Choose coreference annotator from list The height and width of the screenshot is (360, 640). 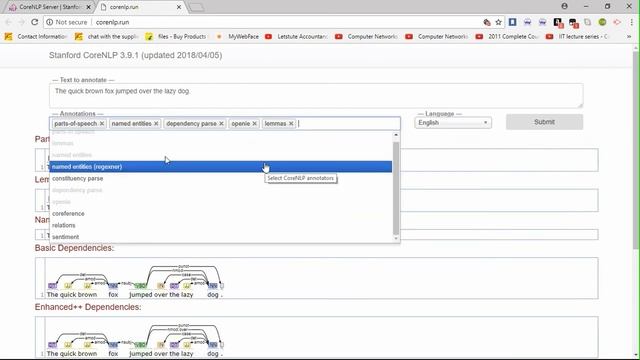point(221,213)
